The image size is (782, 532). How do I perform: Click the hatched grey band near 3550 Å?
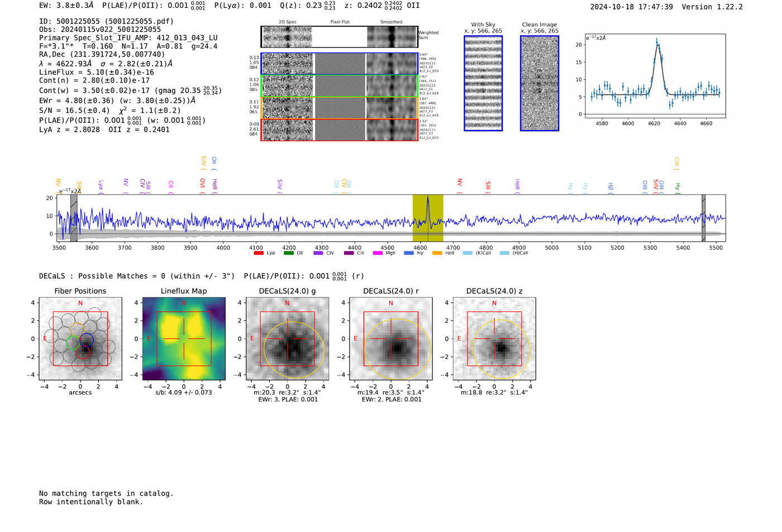[x=74, y=218]
